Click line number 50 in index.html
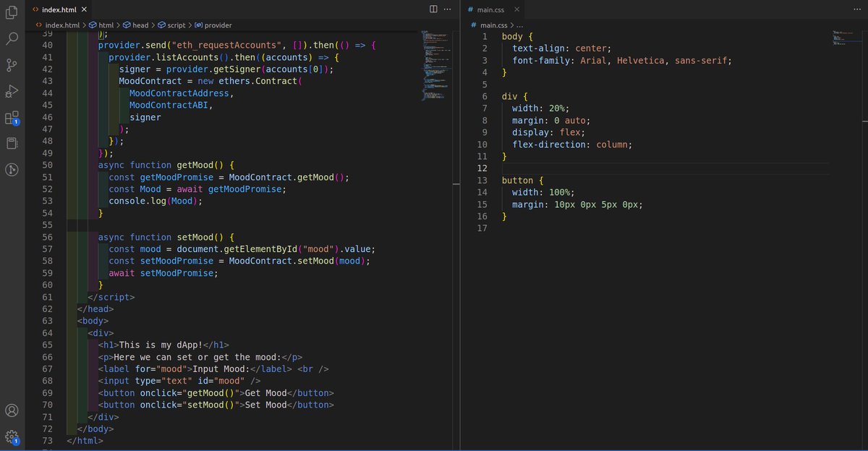868x451 pixels. [x=46, y=165]
